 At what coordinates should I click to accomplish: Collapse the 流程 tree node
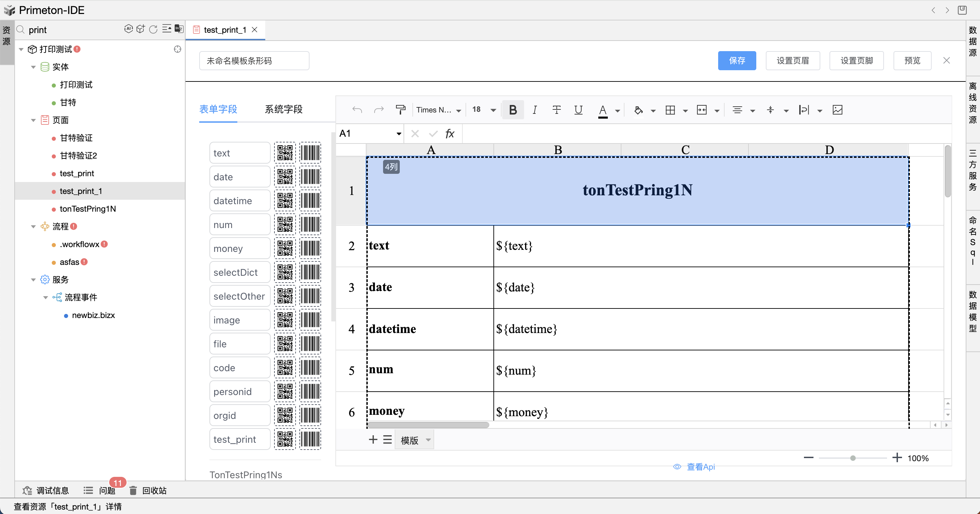(33, 227)
